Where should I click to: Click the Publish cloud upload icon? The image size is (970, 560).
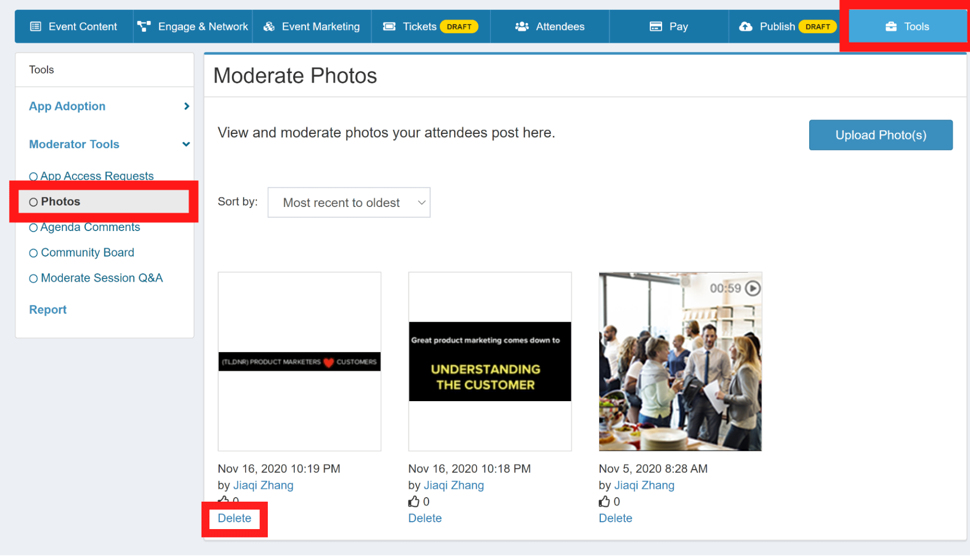pyautogui.click(x=745, y=26)
